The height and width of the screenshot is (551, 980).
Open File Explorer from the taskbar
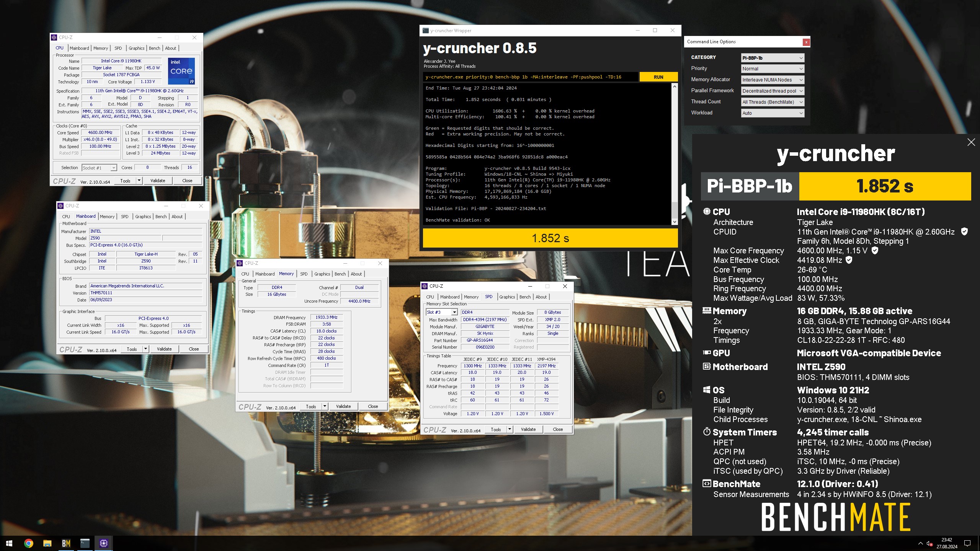coord(47,543)
